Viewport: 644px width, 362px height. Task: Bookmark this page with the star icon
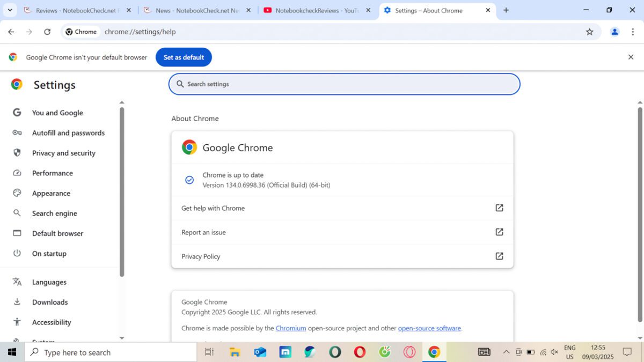point(590,32)
